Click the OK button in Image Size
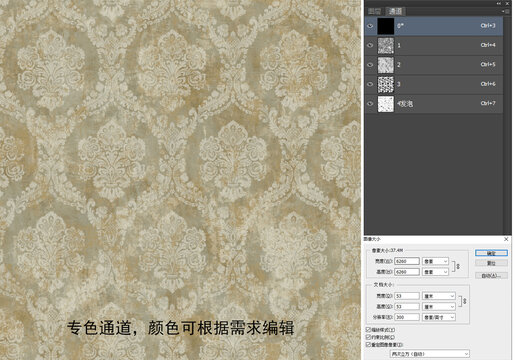This screenshot has height=360, width=515. 491,253
